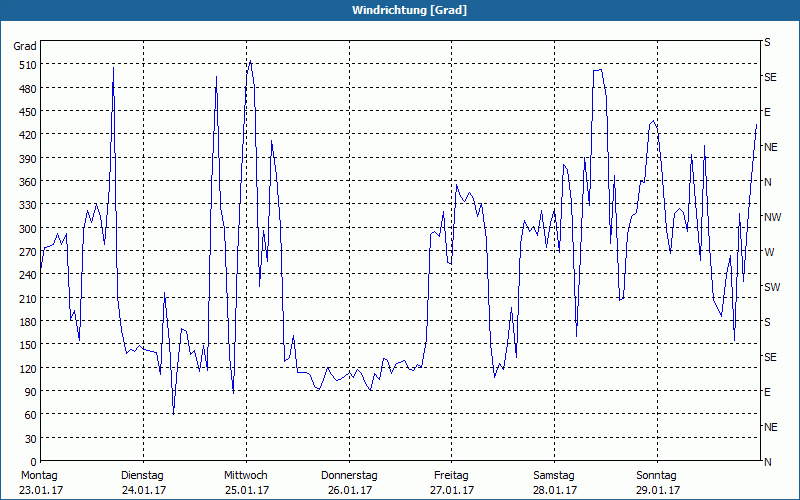Viewport: 800px width, 500px height.
Task: Click the Mittwoch day label
Action: [245, 476]
